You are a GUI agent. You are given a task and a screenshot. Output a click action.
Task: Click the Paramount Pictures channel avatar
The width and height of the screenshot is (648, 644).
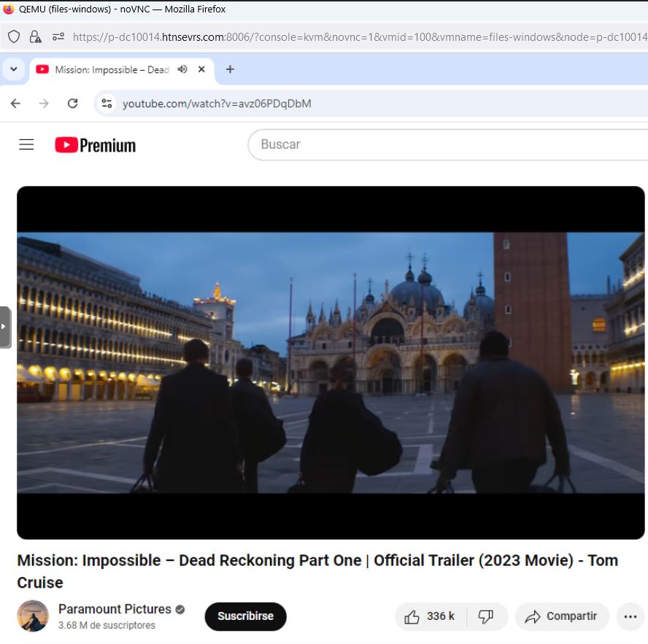33,616
